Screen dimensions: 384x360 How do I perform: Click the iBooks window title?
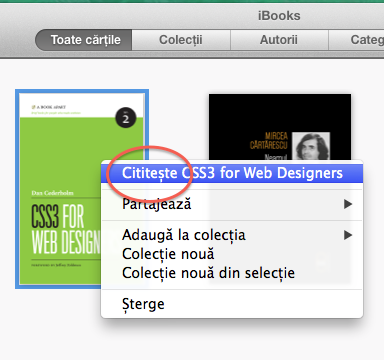coord(279,16)
